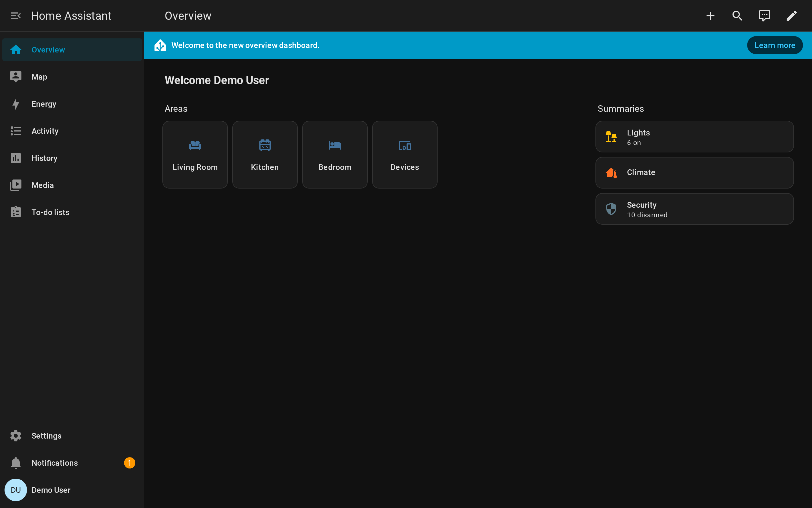Click the orange notification count badge
Viewport: 812px width, 508px height.
pyautogui.click(x=129, y=463)
